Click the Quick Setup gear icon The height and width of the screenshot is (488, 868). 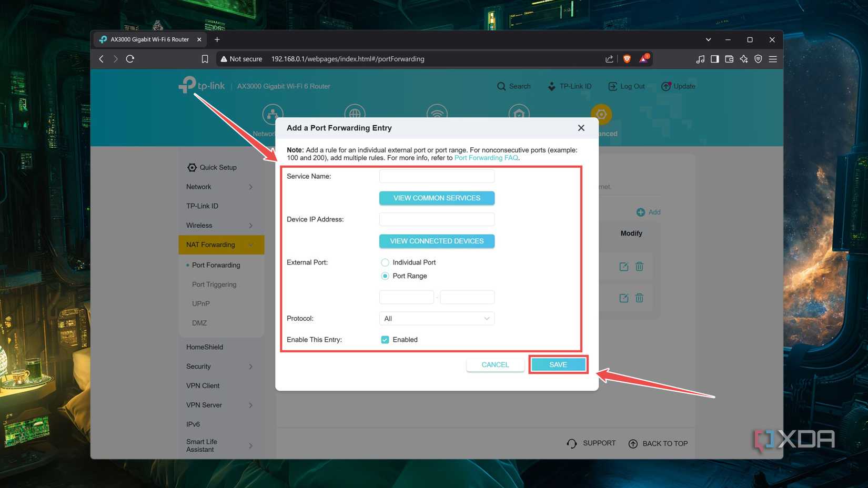click(192, 167)
